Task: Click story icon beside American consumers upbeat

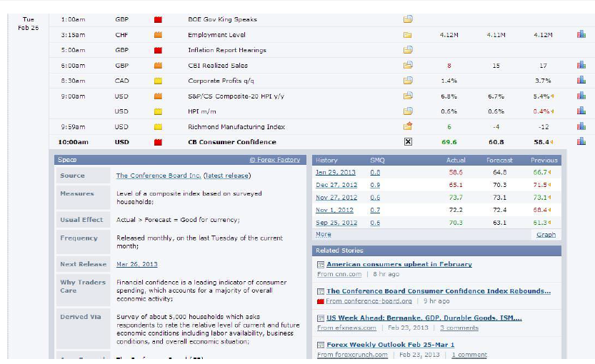Action: 321,264
